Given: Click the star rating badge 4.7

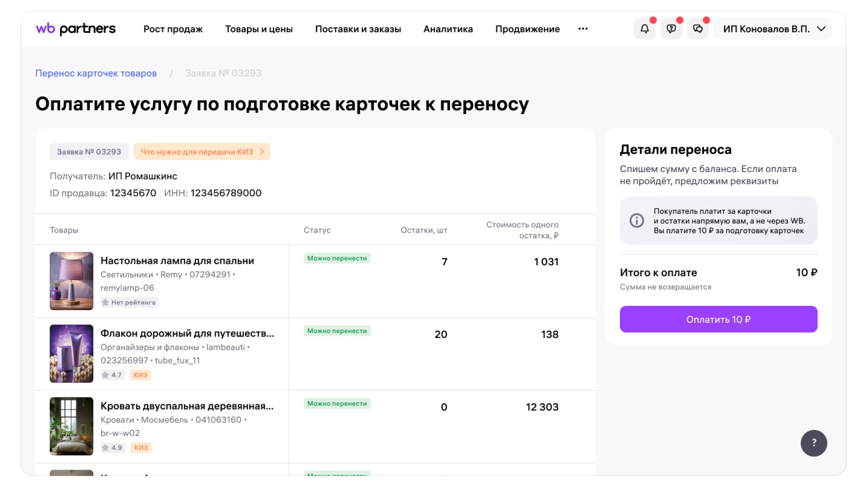Looking at the screenshot, I should pos(112,375).
